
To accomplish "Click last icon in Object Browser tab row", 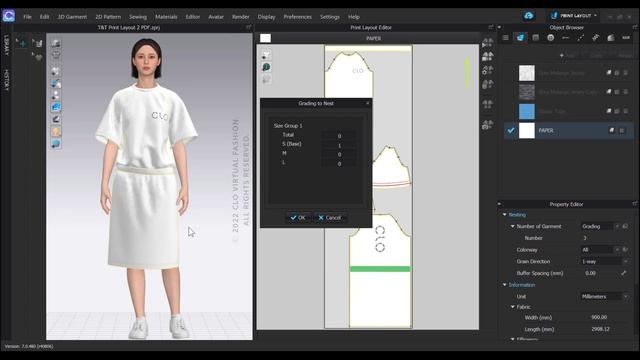I will pos(626,38).
